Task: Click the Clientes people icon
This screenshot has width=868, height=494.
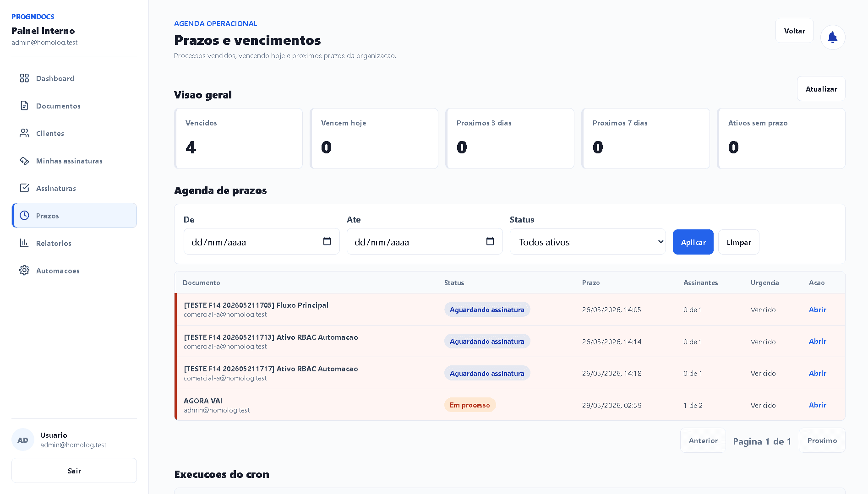Action: (x=24, y=133)
